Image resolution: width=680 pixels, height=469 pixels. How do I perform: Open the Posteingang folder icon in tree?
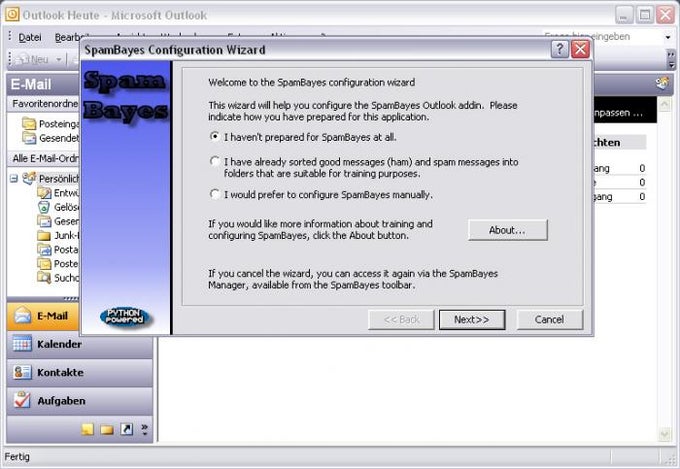coord(44,263)
